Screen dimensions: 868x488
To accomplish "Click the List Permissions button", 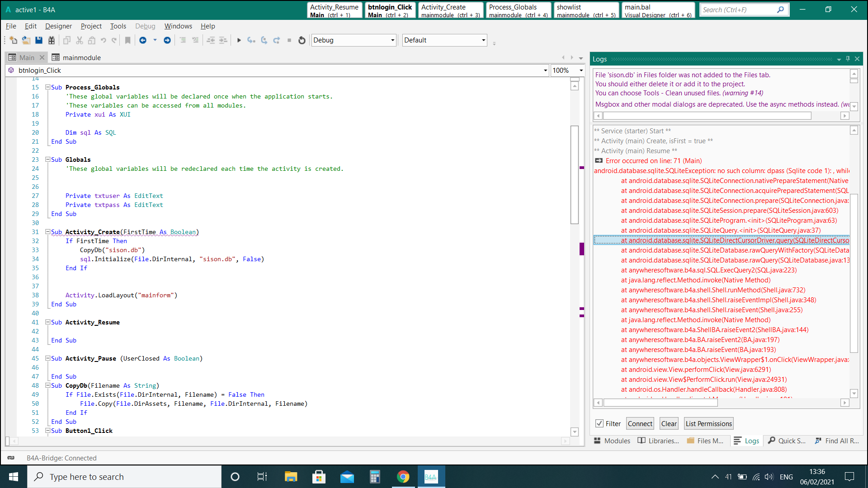I will (708, 423).
